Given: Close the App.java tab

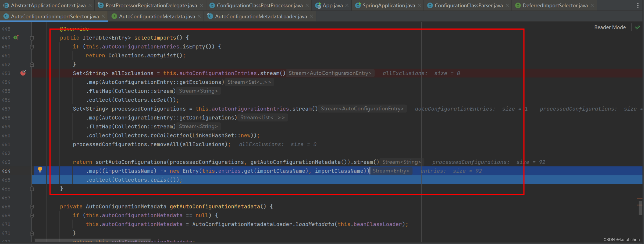Looking at the screenshot, I should pos(347,5).
